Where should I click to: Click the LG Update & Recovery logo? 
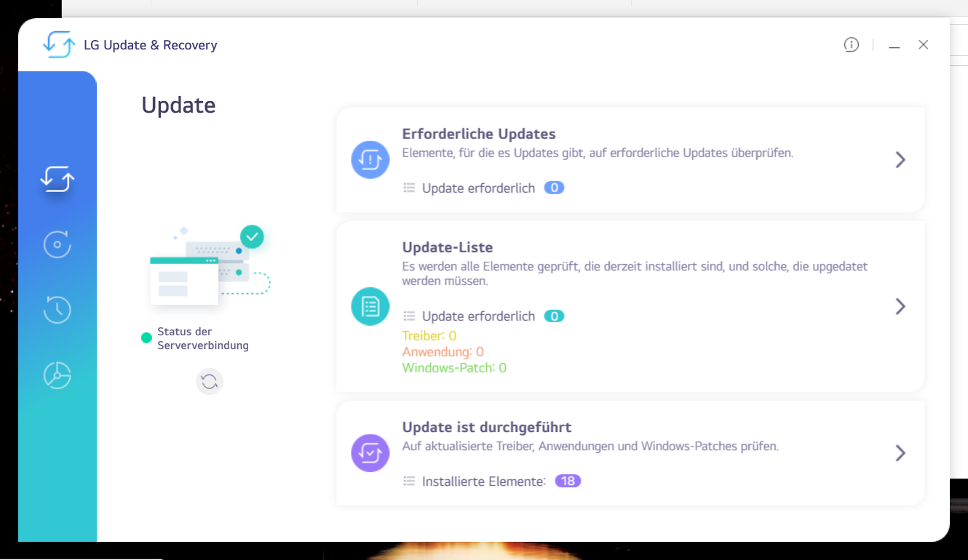59,45
